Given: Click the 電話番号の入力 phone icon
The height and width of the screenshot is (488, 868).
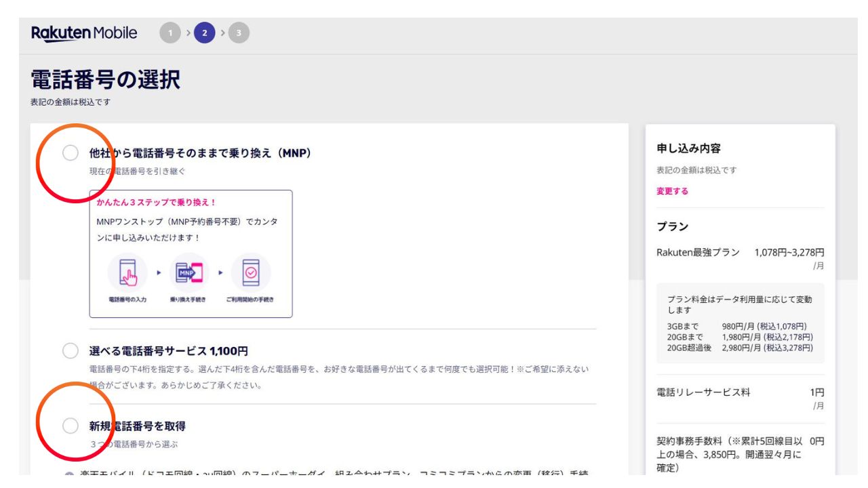Looking at the screenshot, I should [127, 274].
